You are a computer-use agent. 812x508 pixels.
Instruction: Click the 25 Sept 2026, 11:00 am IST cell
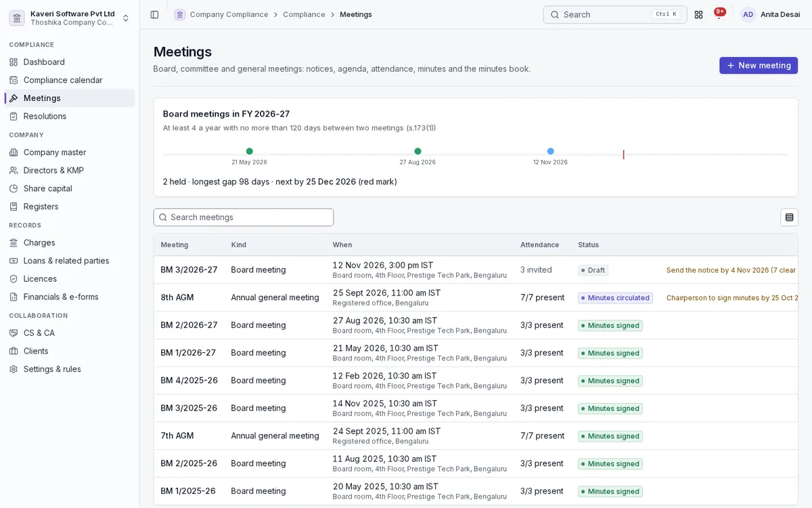(x=386, y=293)
